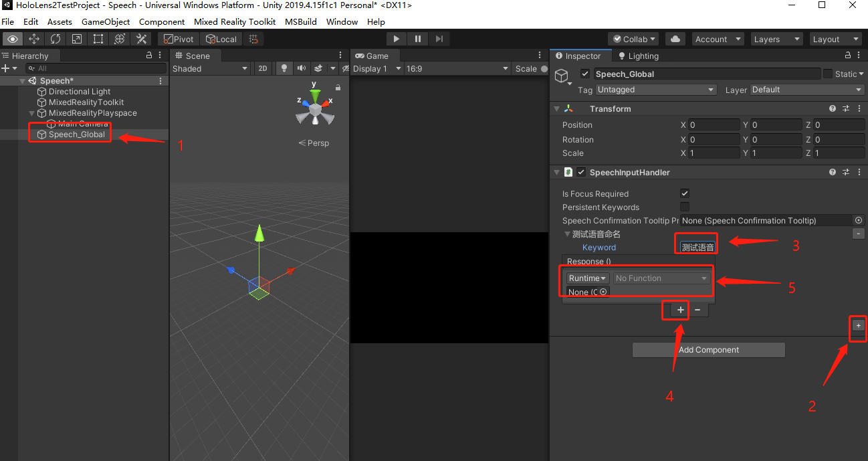Open the Shaded draw mode dropdown
This screenshot has height=461, width=868.
tap(210, 68)
